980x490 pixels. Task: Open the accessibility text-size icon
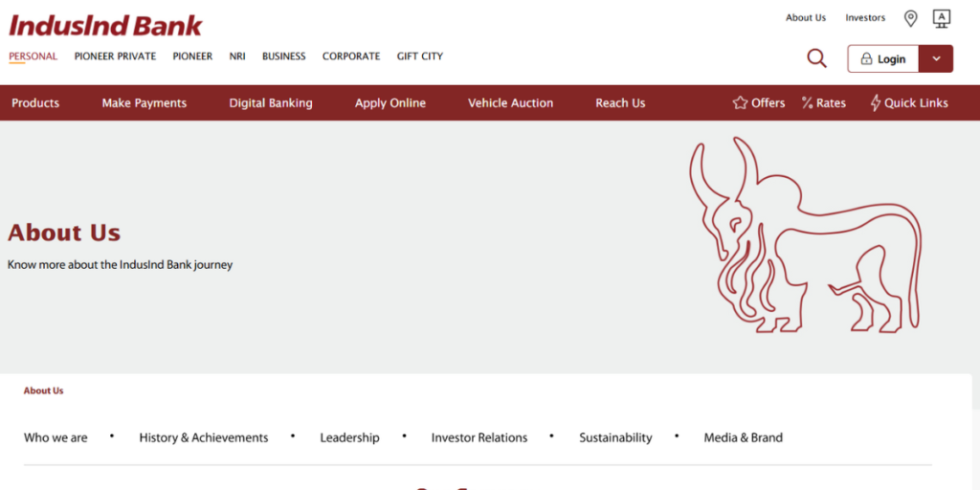942,19
